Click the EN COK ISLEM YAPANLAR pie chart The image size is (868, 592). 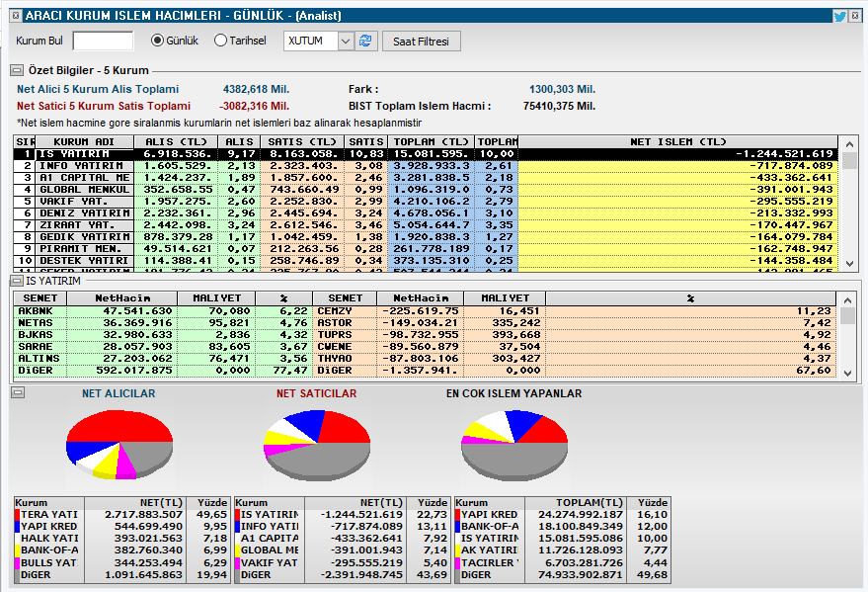(x=514, y=446)
